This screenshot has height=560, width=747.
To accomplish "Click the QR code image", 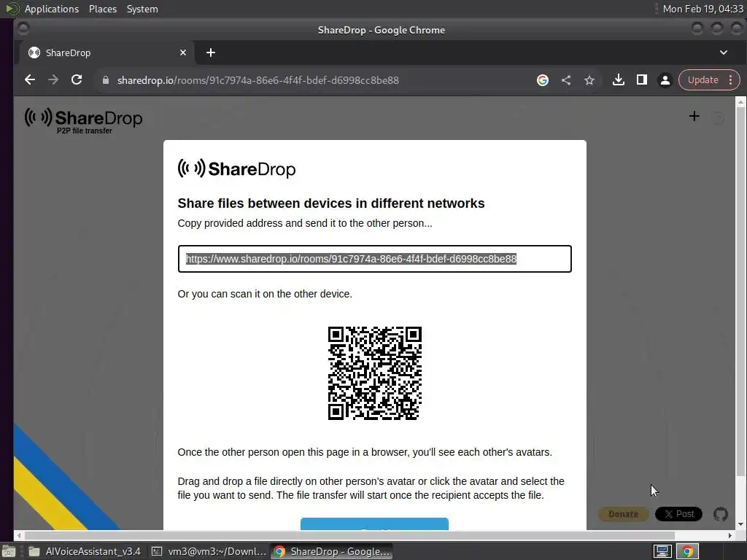I will pos(375,373).
